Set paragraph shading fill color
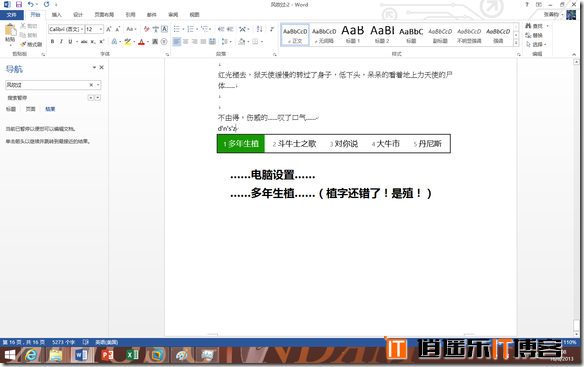Screen dimensions: 584x367 click(242, 42)
